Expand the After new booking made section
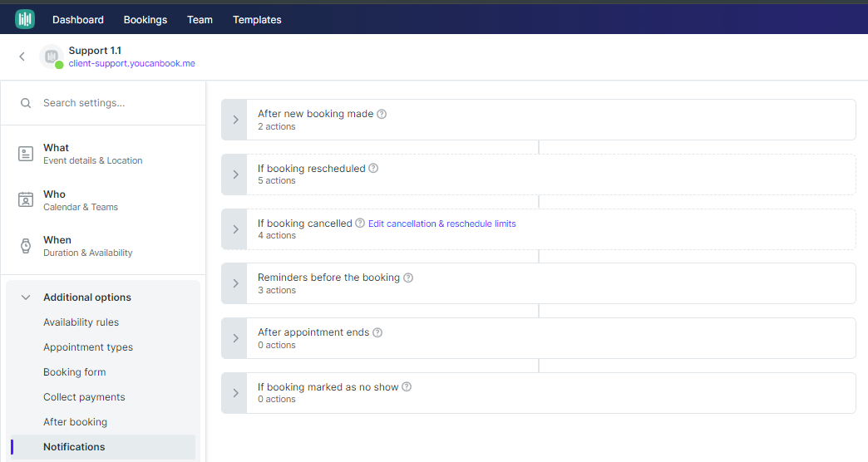The width and height of the screenshot is (868, 462). pos(235,120)
